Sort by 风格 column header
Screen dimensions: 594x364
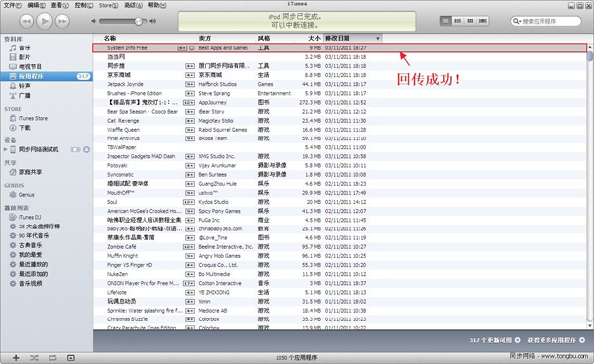276,38
